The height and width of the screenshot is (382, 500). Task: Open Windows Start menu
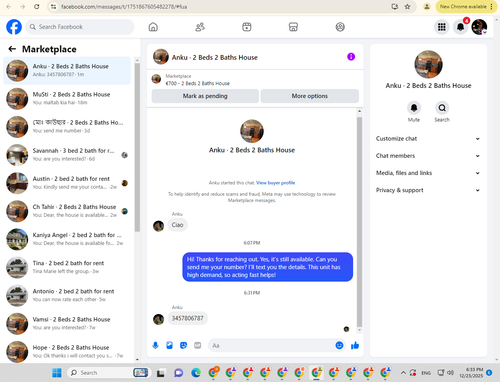pyautogui.click(x=57, y=373)
